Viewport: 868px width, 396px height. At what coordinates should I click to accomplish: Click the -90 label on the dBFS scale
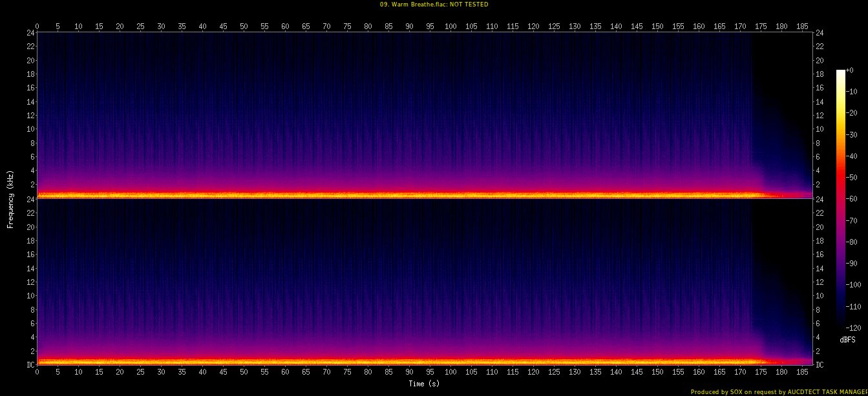click(x=854, y=264)
